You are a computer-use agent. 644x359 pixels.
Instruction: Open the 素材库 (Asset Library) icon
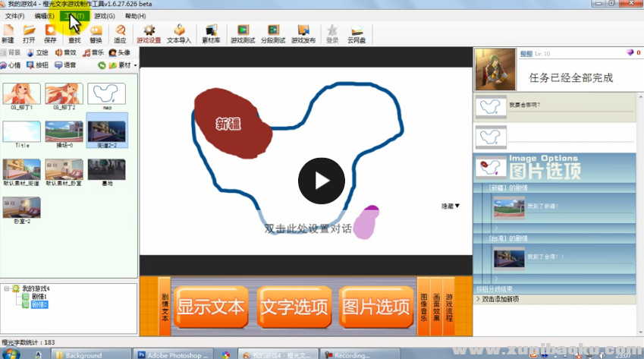212,33
